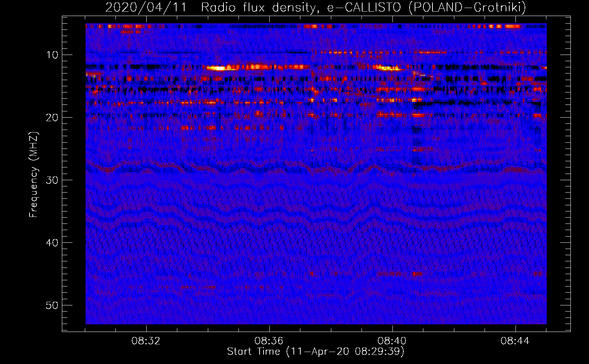The image size is (589, 364).
Task: Click the 50 frequency tick label
Action: [52, 305]
